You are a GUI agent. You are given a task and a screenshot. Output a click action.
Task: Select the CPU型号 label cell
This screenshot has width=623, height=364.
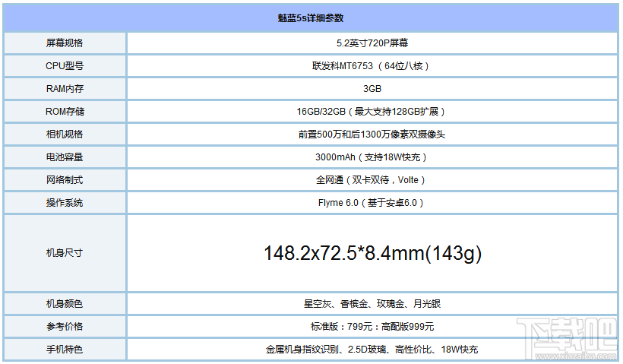65,65
